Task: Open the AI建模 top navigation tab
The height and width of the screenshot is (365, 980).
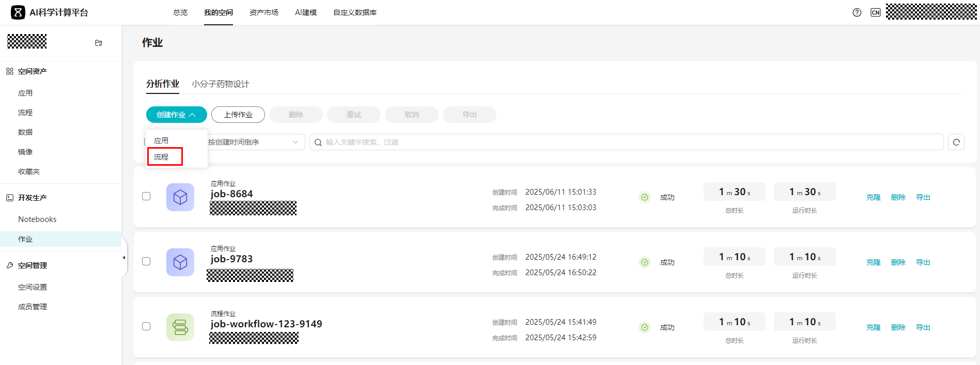Action: coord(306,12)
